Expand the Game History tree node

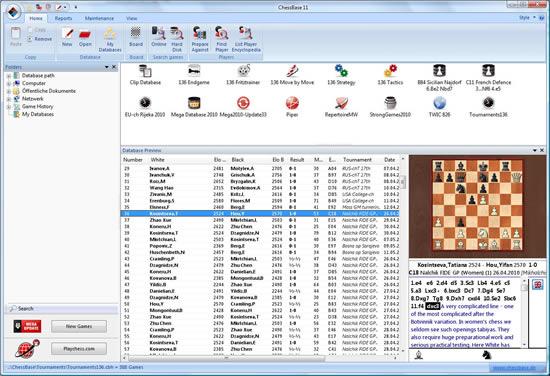pos(9,107)
